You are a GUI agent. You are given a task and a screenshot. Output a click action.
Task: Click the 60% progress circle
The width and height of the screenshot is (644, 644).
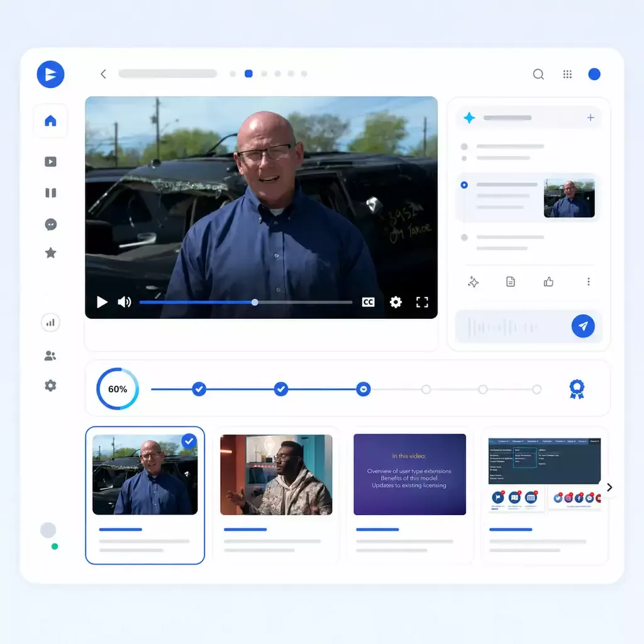coord(118,389)
